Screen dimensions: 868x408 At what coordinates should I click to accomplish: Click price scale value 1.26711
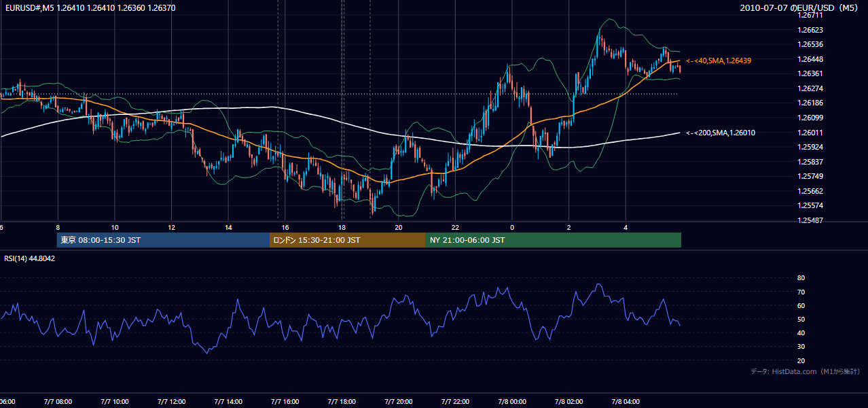(x=810, y=15)
